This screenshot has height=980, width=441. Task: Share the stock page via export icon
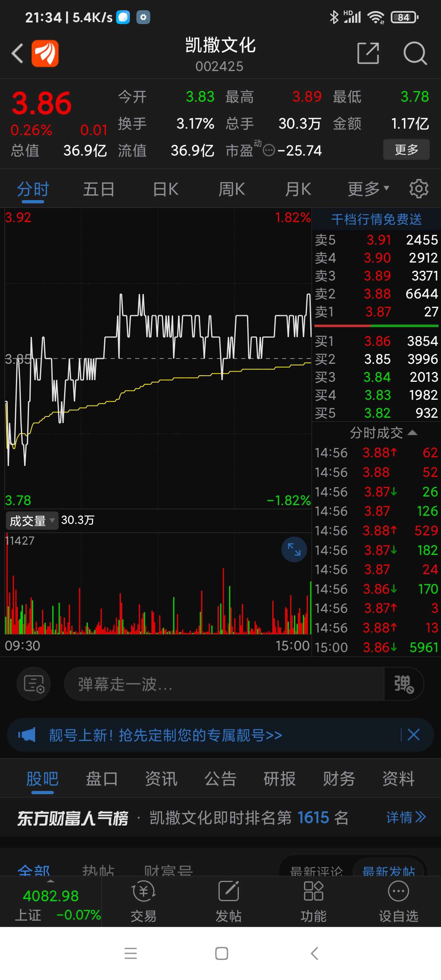click(368, 53)
